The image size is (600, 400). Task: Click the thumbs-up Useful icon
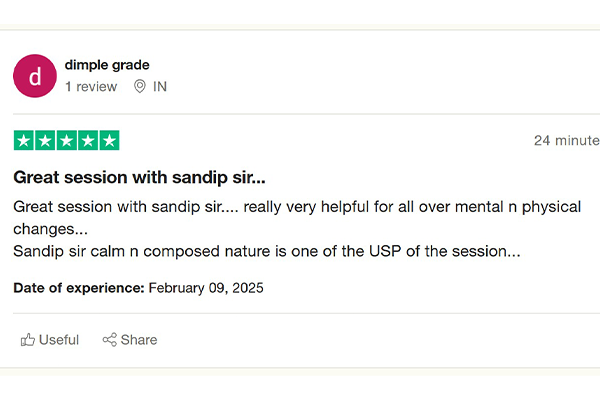pyautogui.click(x=28, y=340)
